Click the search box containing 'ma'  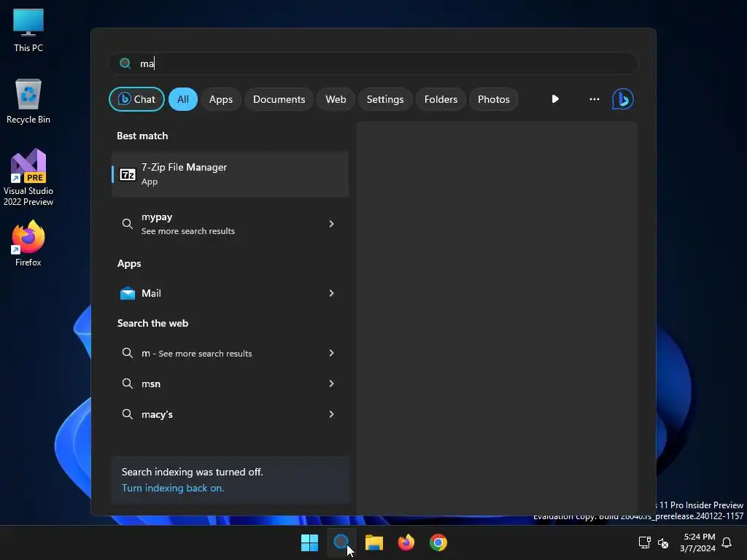373,63
